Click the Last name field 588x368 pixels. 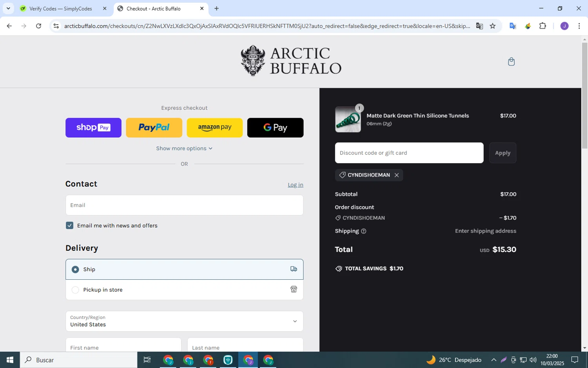click(245, 345)
